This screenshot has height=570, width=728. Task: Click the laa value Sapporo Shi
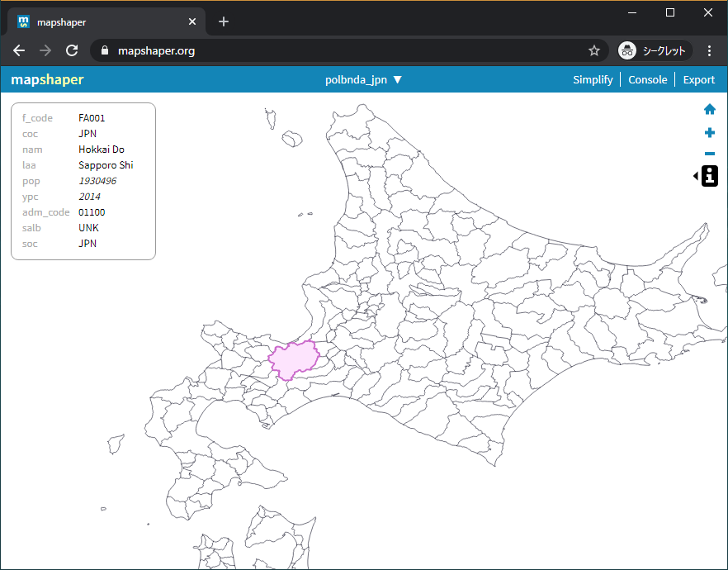[x=106, y=165]
